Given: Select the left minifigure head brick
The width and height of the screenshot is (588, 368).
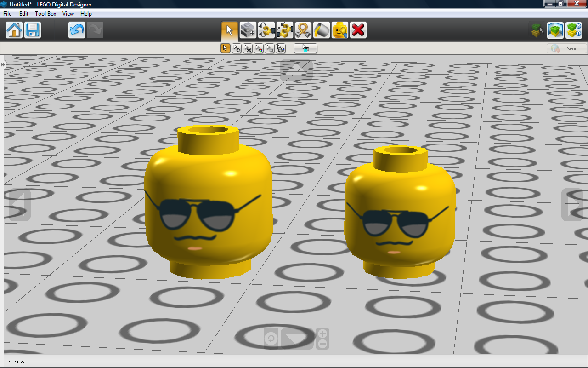Looking at the screenshot, I should coord(208,202).
